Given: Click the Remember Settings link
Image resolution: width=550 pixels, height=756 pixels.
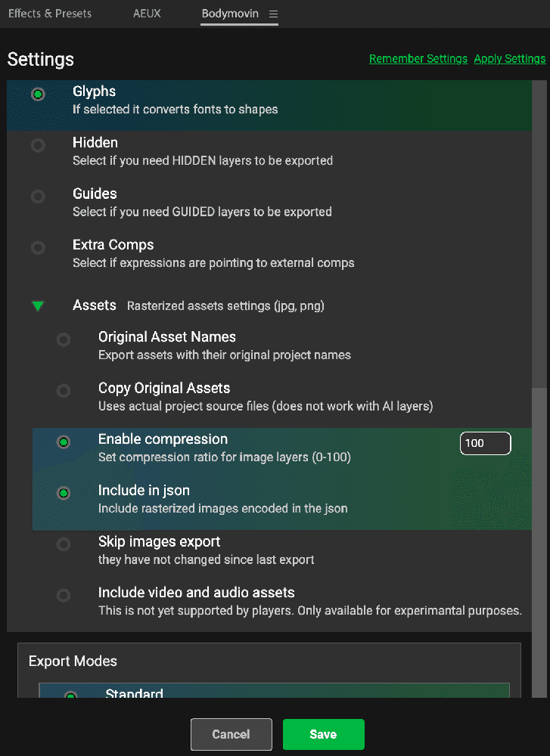Looking at the screenshot, I should [x=418, y=59].
